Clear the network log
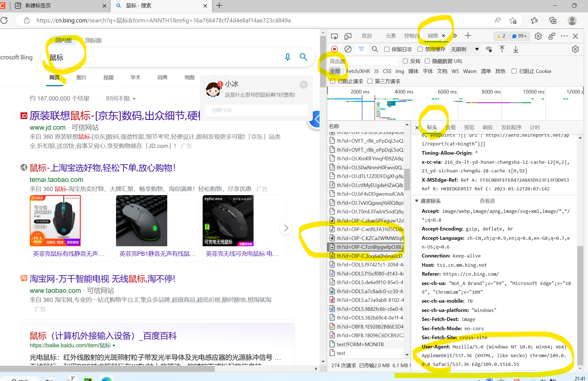588x381 pixels. (348, 49)
